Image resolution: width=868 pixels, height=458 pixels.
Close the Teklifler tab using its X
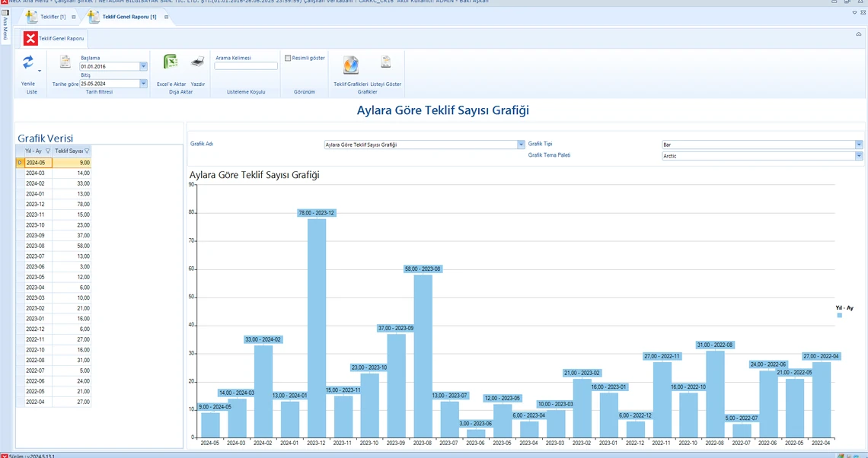[x=74, y=17]
